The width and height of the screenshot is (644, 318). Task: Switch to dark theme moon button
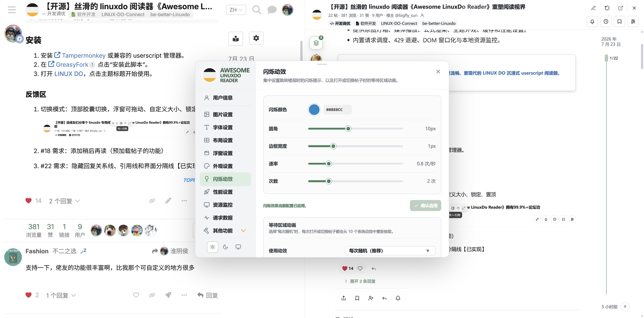coord(226,247)
